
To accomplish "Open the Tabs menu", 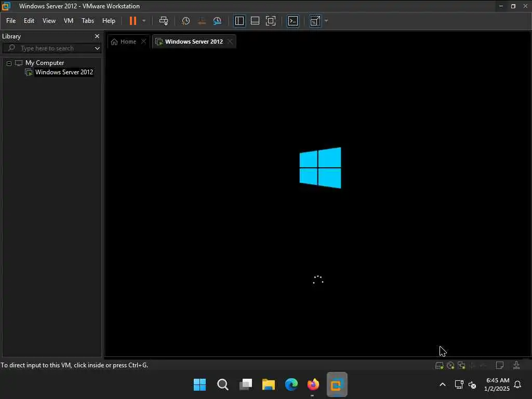I will (87, 21).
